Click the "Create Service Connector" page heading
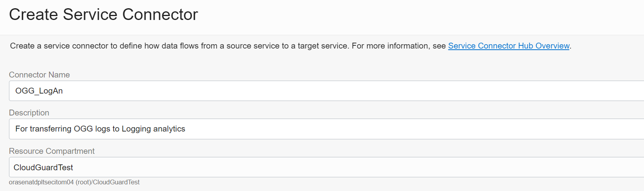644x191 pixels. click(103, 14)
